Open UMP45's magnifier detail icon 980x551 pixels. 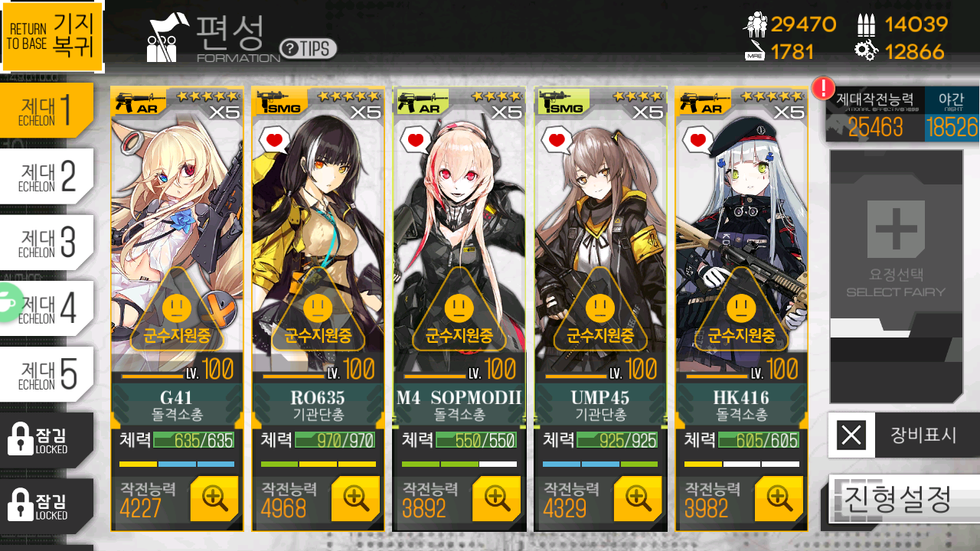tap(638, 498)
